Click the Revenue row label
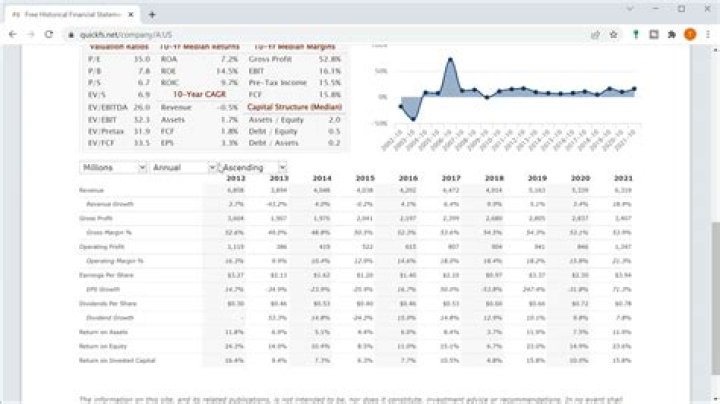This screenshot has height=404, width=720. coord(92,189)
